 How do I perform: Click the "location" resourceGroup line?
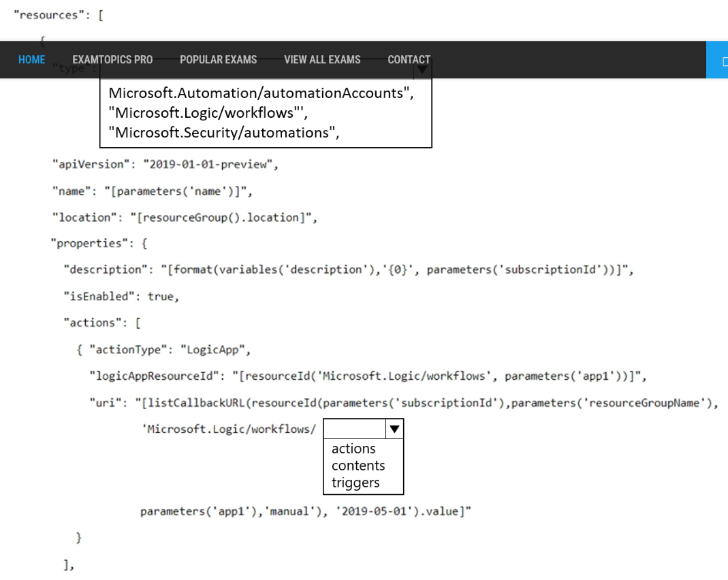click(x=185, y=218)
